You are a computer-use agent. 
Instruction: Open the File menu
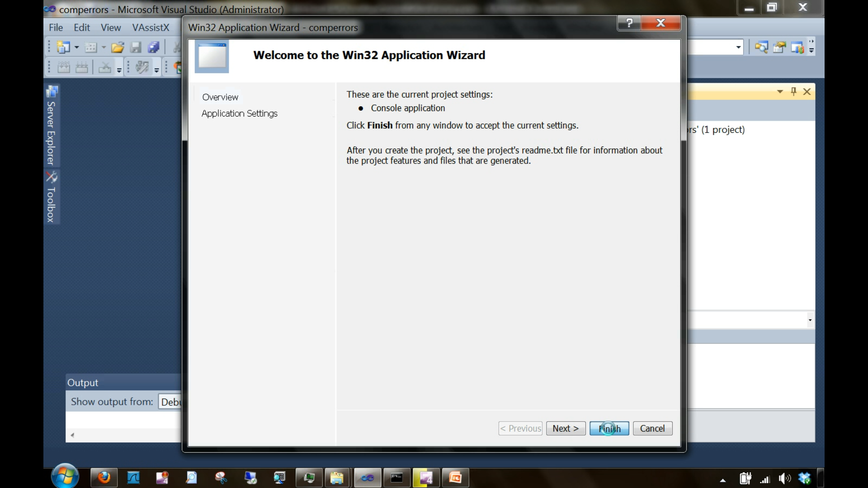click(x=55, y=28)
